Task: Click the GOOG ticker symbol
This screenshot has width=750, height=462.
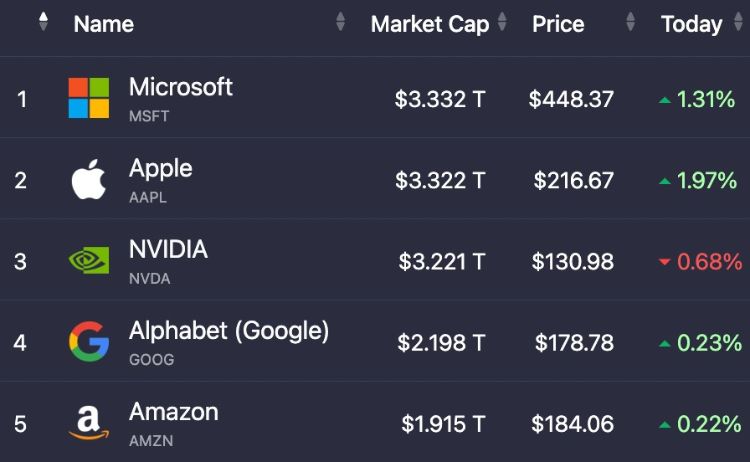Action: [151, 359]
